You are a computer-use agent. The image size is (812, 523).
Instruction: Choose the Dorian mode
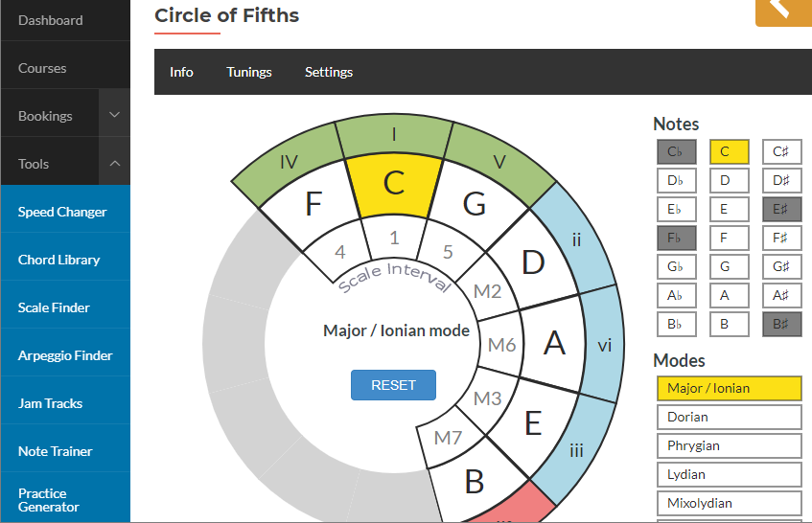[x=729, y=418]
